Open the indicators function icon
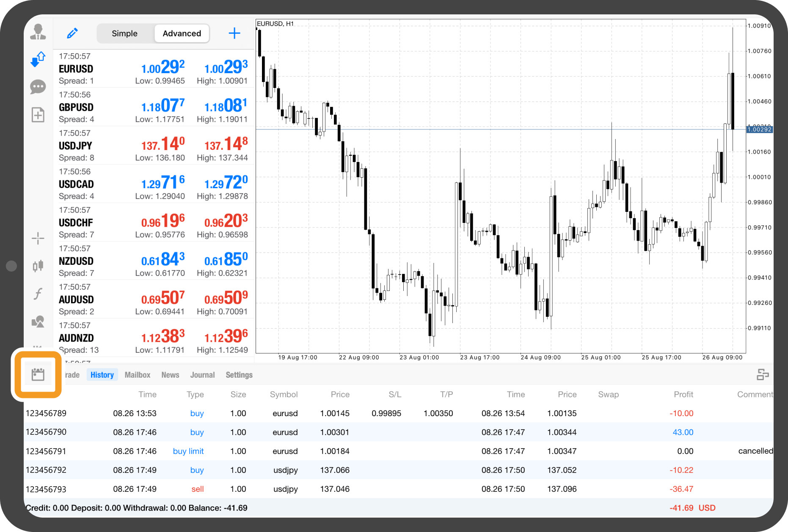Viewport: 788px width, 532px height. [38, 293]
